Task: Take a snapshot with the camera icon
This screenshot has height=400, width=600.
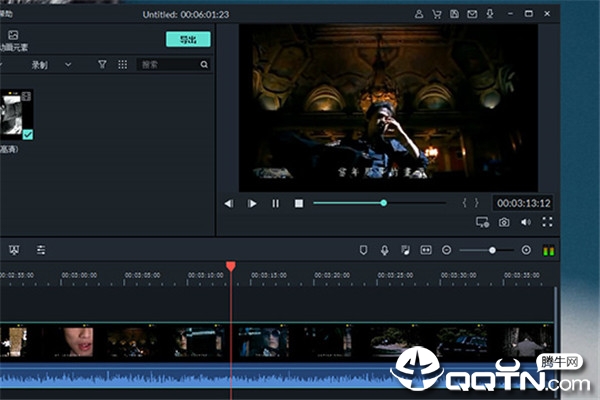Action: point(504,222)
